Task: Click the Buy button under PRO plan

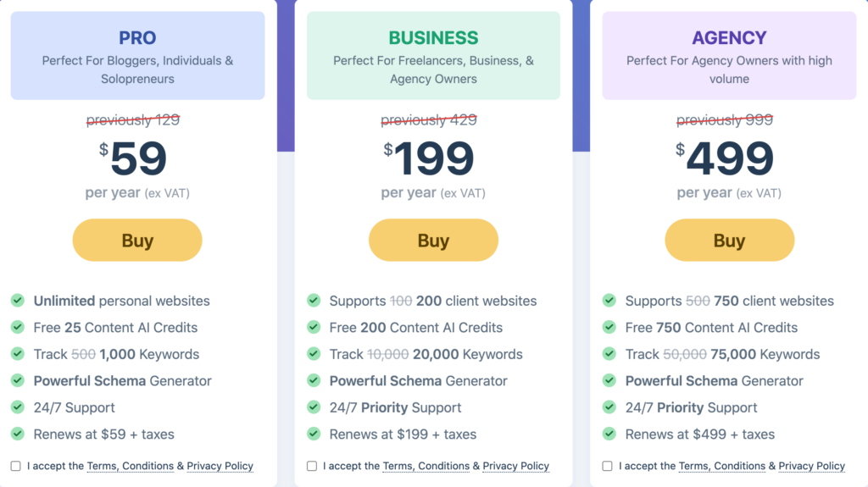Action: [137, 241]
